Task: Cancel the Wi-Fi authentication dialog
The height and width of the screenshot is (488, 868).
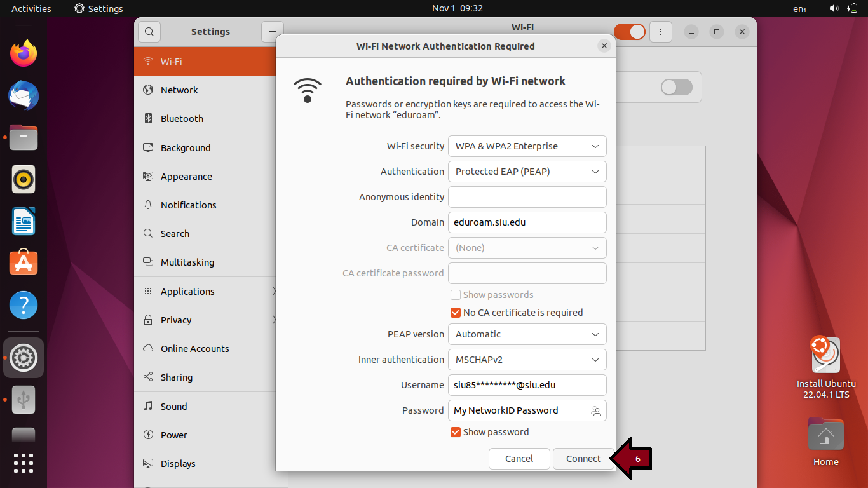Action: [519, 458]
